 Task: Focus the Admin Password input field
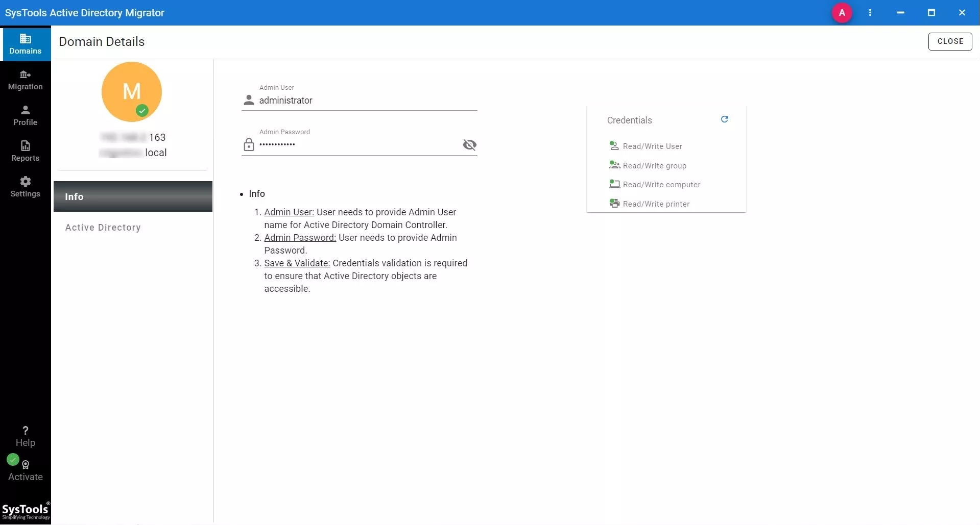click(359, 145)
